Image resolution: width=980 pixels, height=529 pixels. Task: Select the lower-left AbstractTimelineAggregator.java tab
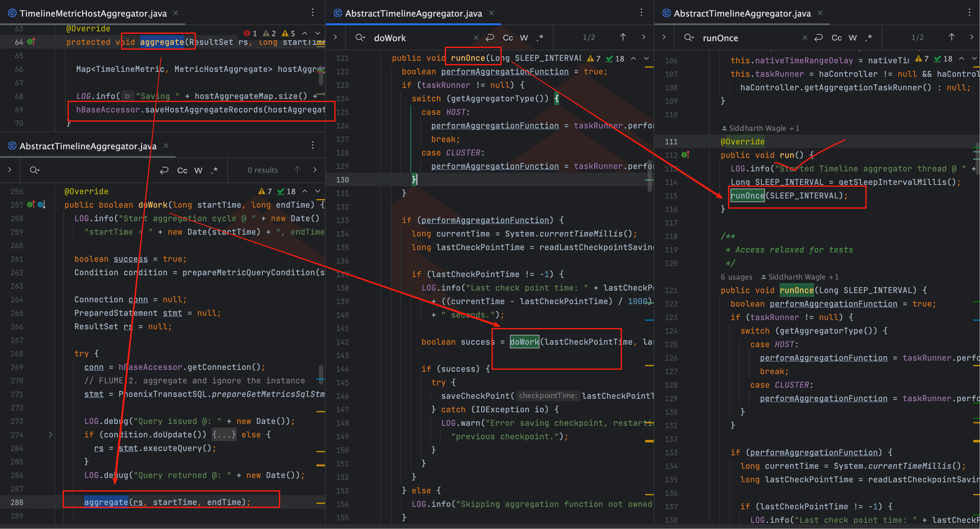88,146
